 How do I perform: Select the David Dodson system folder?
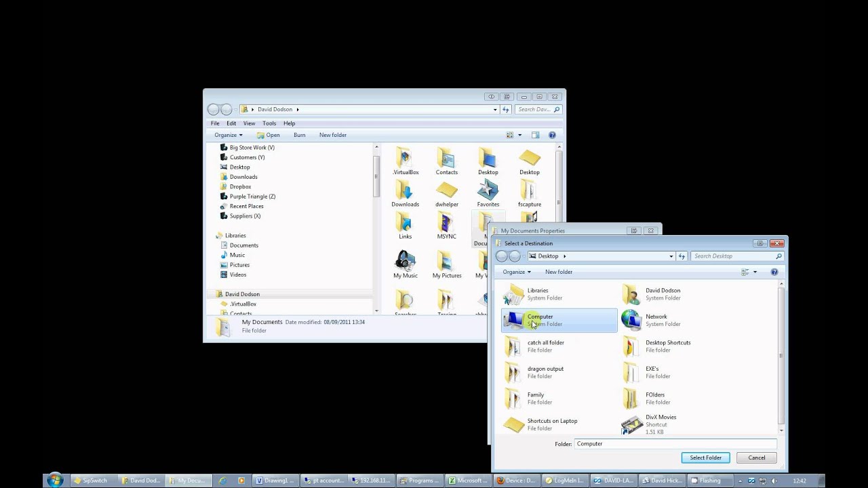pos(678,294)
